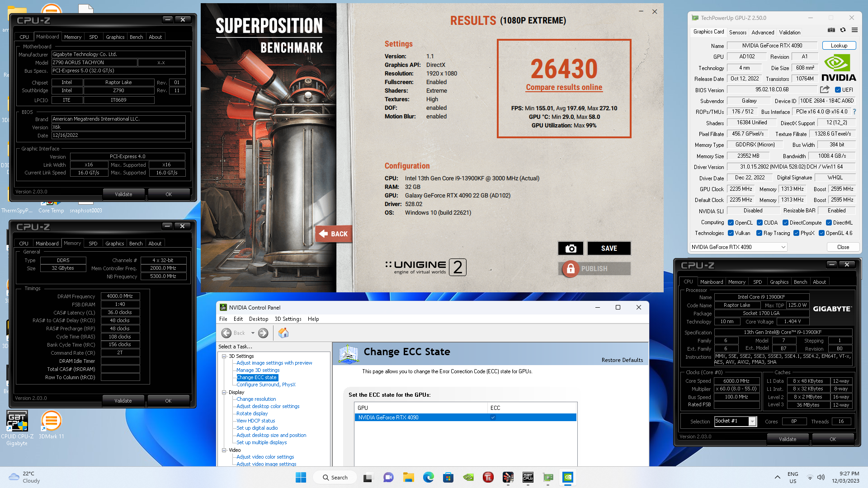This screenshot has width=868, height=488.
Task: Switch to the Advanced tab in GPU-Z
Action: (x=763, y=32)
